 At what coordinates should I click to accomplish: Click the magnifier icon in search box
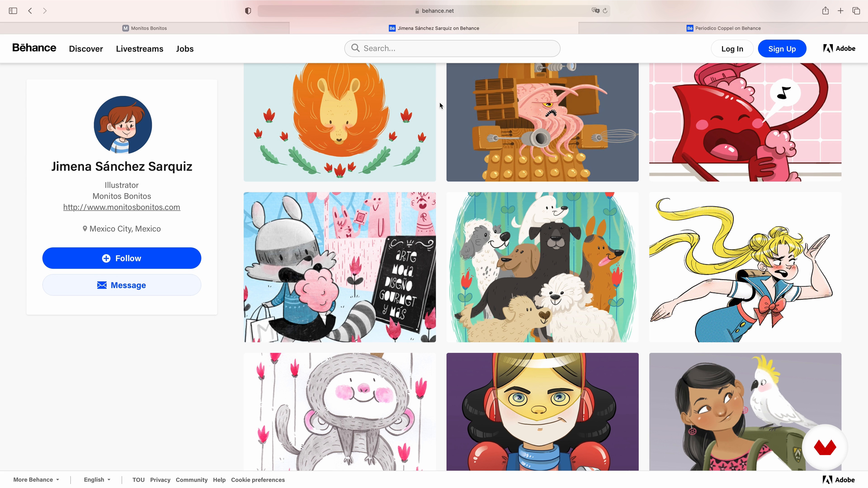355,48
